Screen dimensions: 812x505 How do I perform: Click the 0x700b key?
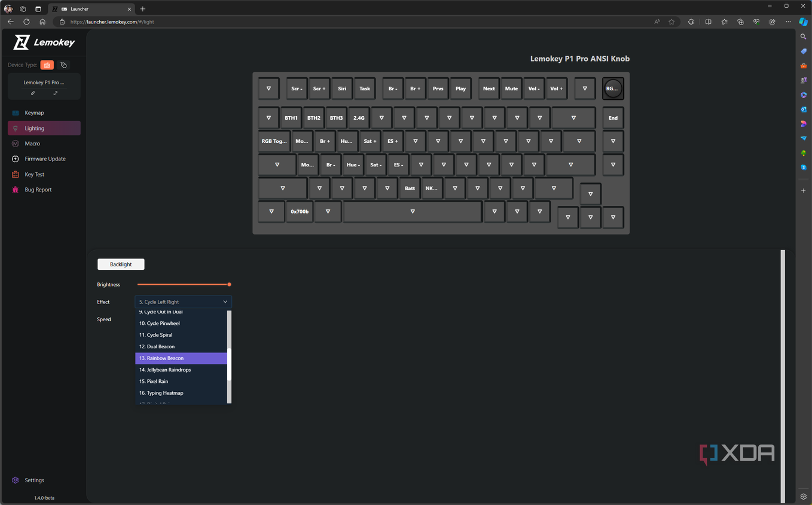click(x=300, y=211)
